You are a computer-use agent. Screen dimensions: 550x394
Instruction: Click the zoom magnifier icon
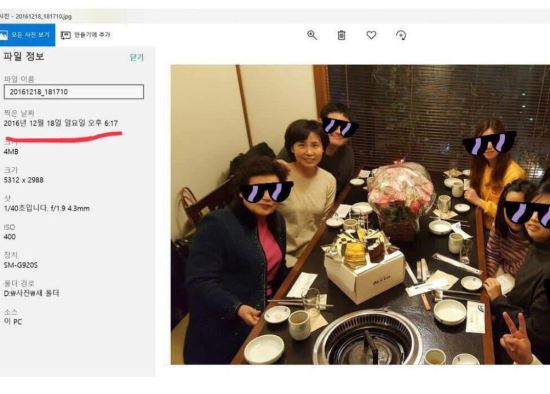pyautogui.click(x=312, y=35)
